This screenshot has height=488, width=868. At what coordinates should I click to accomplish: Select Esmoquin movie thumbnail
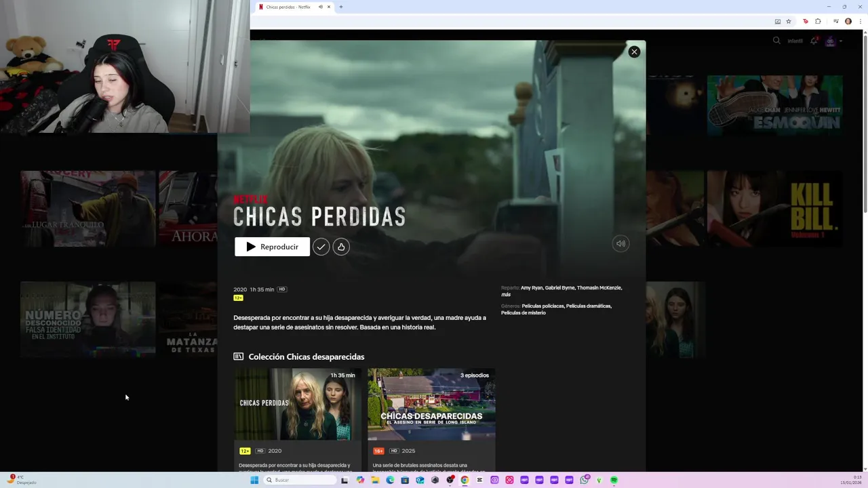774,105
